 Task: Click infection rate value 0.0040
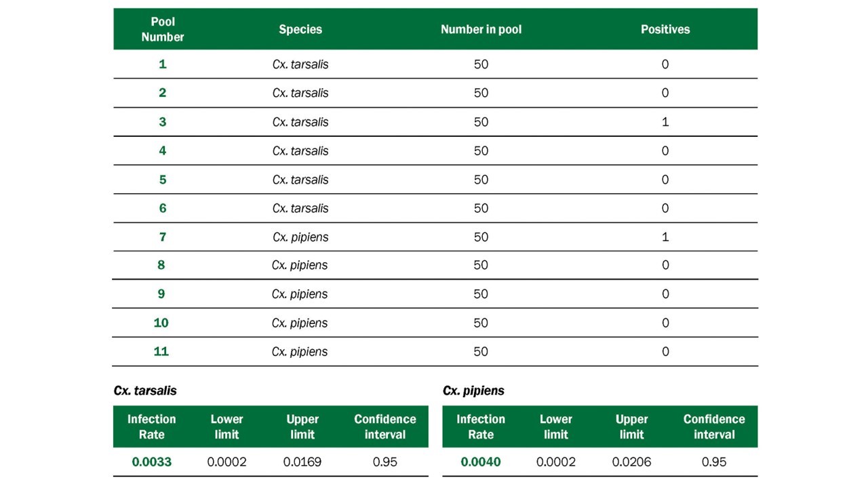point(481,462)
